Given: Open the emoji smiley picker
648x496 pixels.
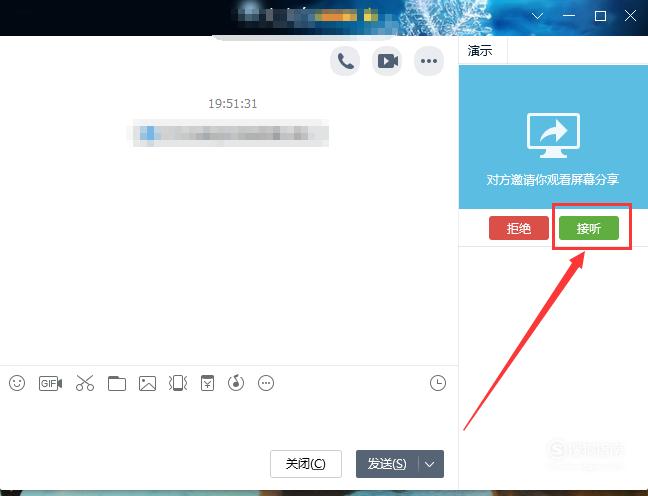Looking at the screenshot, I should tap(17, 383).
